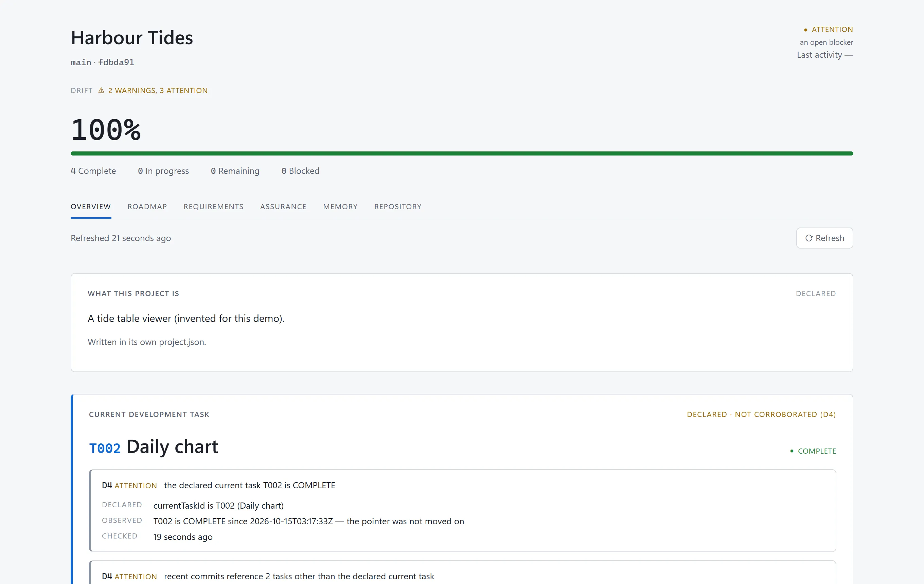
Task: Click "the declared current task T002 is COMPLETE"
Action: 250,485
